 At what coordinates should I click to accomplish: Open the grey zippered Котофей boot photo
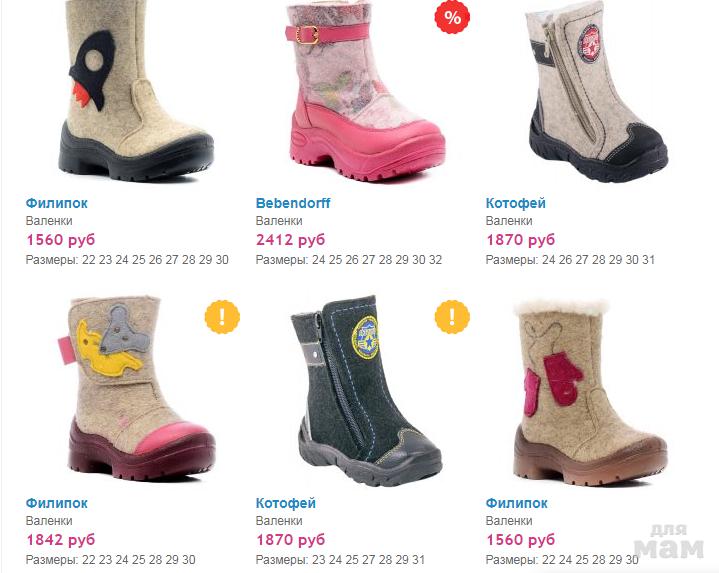click(597, 92)
